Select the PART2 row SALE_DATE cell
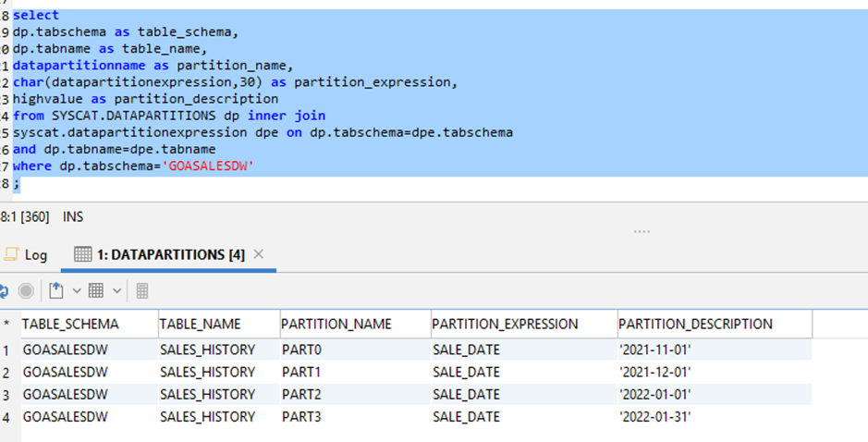This screenshot has width=868, height=442. click(x=466, y=395)
